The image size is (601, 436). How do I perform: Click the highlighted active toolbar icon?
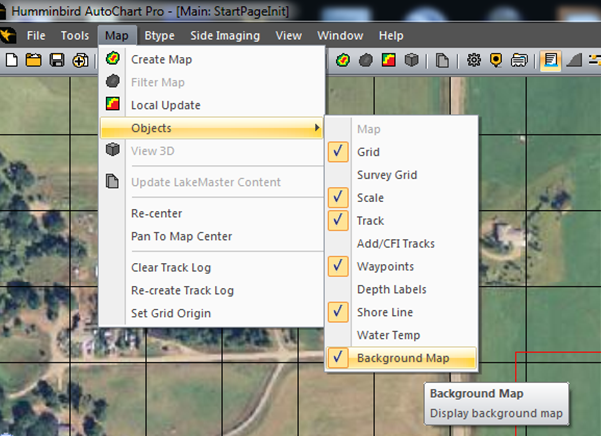[x=551, y=61]
